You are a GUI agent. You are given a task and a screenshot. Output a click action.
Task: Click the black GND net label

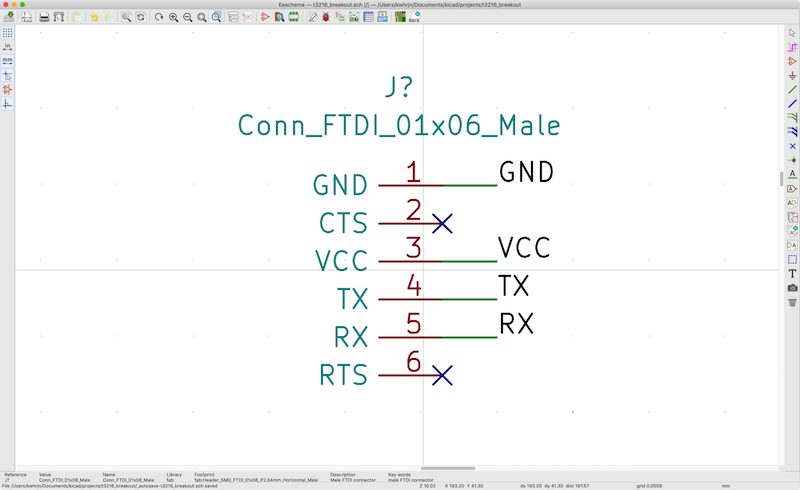pos(526,172)
